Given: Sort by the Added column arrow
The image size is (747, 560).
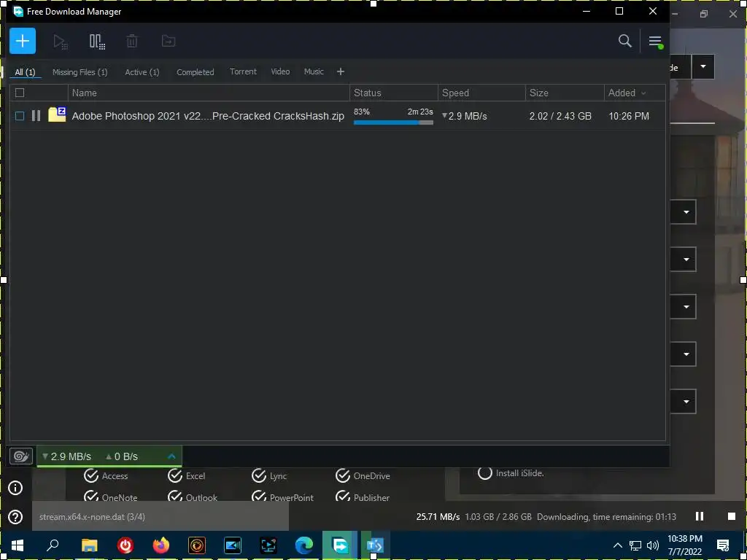Looking at the screenshot, I should (643, 93).
